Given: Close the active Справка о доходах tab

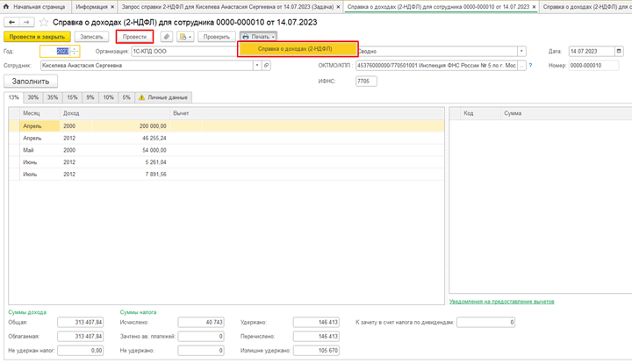Looking at the screenshot, I should 534,7.
